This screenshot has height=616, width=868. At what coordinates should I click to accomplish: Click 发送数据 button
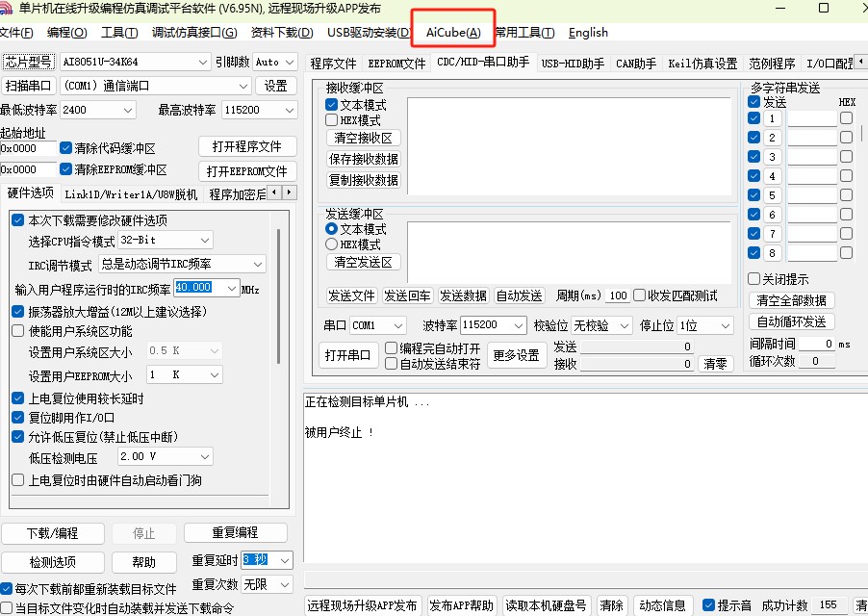click(x=463, y=295)
